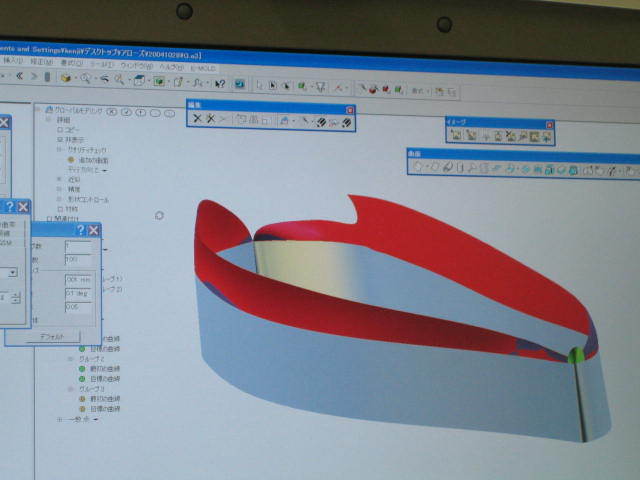Select the funnel filter icon in main toolbar
640x480 pixels.
321,87
